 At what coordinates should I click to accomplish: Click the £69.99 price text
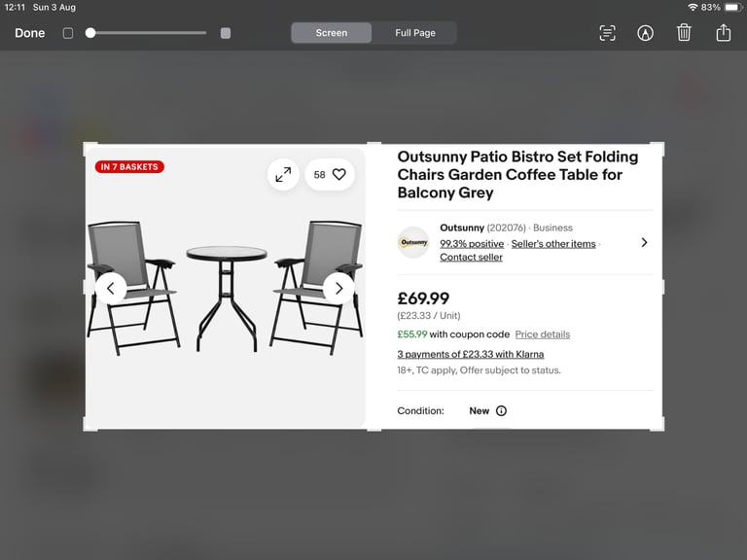click(423, 298)
